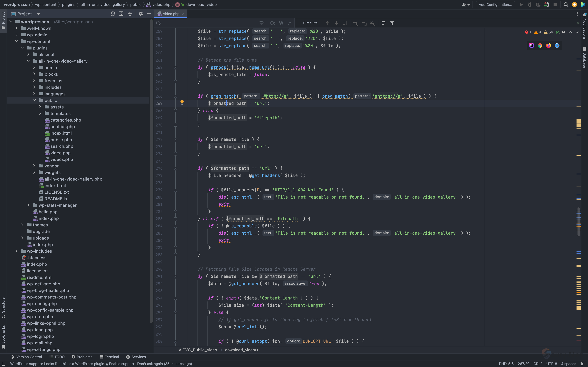Click Search Everywhere magnifier icon
Viewport: 588px width, 367px height.
click(566, 5)
